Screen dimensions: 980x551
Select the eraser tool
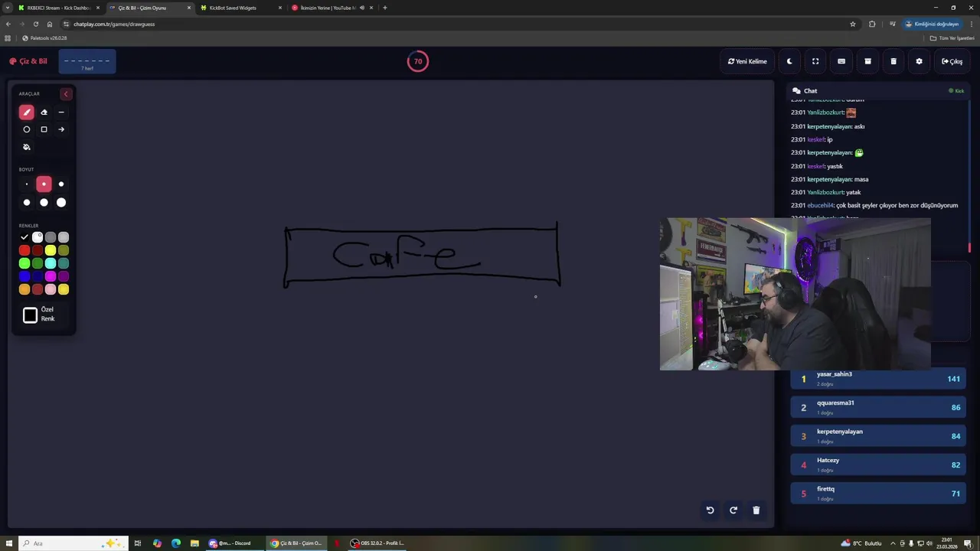[44, 112]
